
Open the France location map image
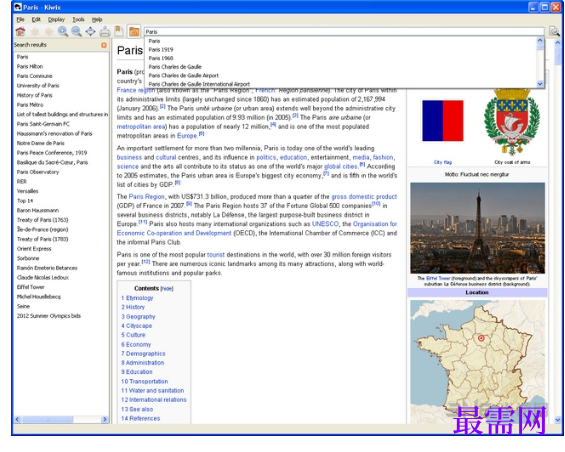pyautogui.click(x=477, y=362)
